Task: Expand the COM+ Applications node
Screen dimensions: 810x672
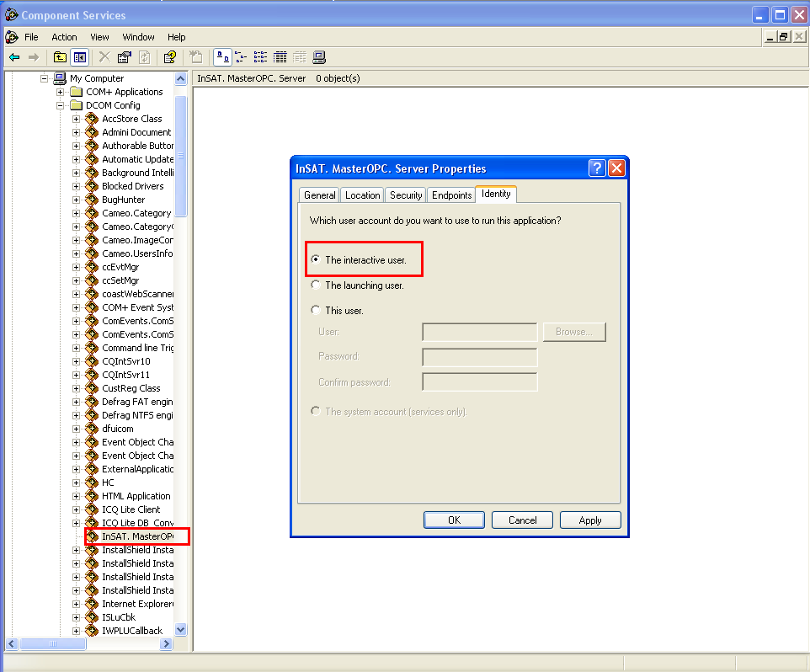Action: tap(61, 92)
